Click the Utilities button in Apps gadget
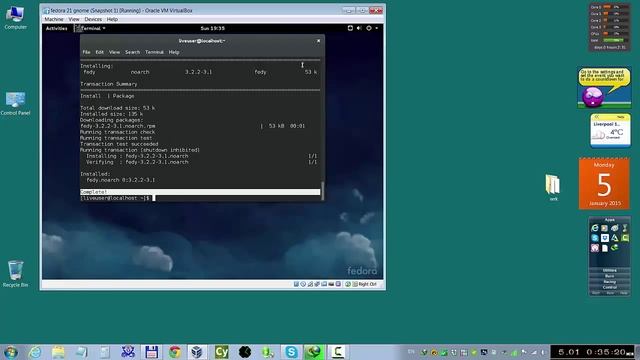 click(609, 270)
